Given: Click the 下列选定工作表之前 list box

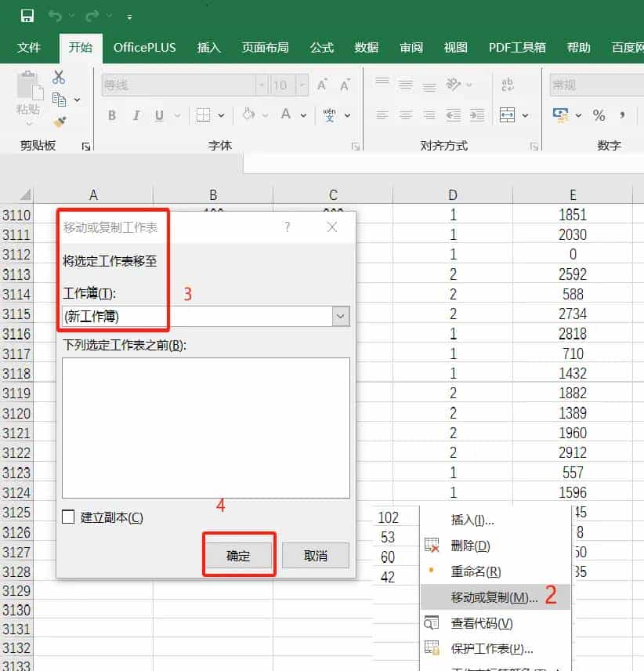Looking at the screenshot, I should tap(205, 427).
